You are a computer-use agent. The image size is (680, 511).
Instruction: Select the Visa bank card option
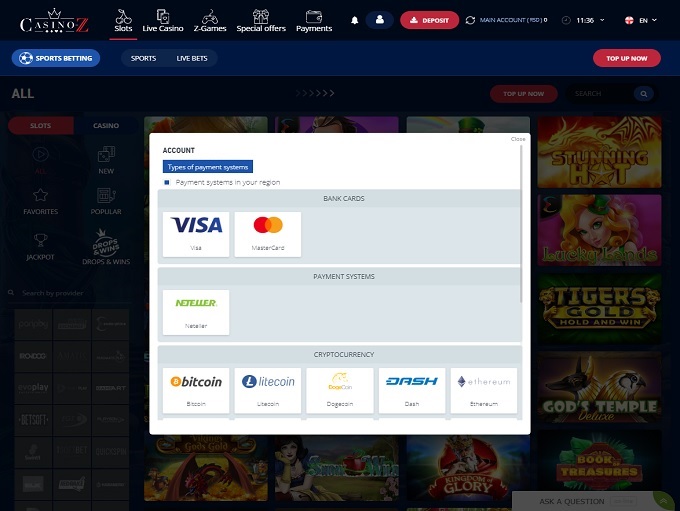point(196,233)
